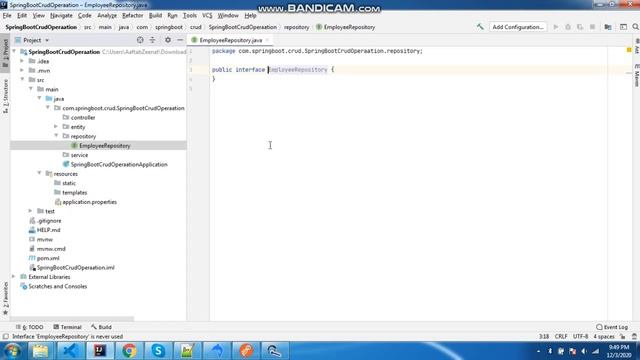This screenshot has width=640, height=360.
Task: Toggle the Build tool window
Action: point(101,327)
